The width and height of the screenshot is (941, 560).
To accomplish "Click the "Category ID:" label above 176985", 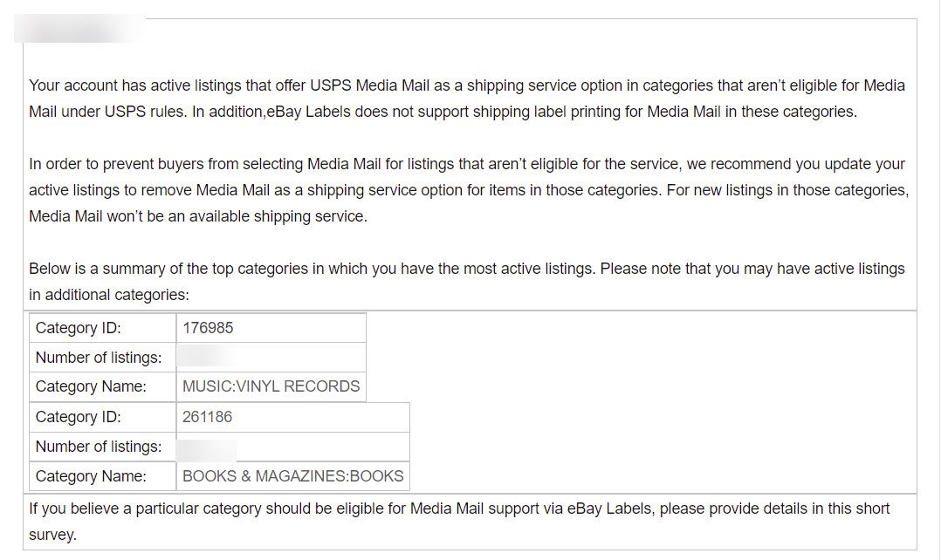I will [x=78, y=328].
